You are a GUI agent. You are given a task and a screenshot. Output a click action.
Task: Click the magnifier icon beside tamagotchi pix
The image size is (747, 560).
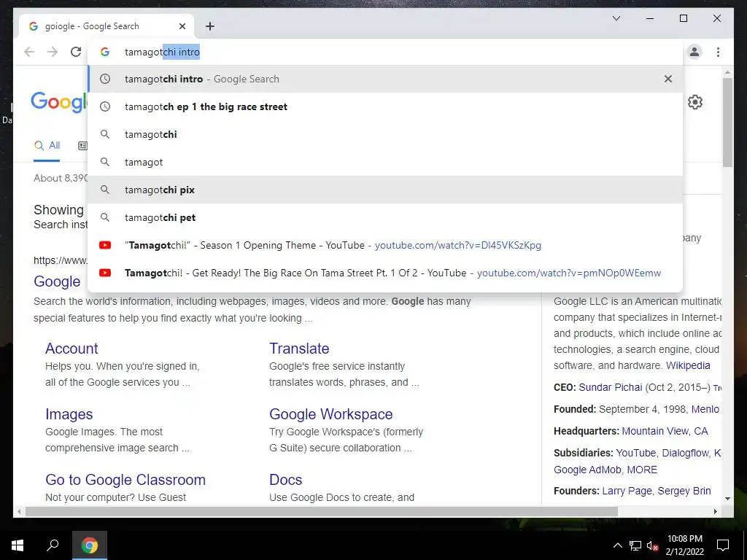(105, 190)
